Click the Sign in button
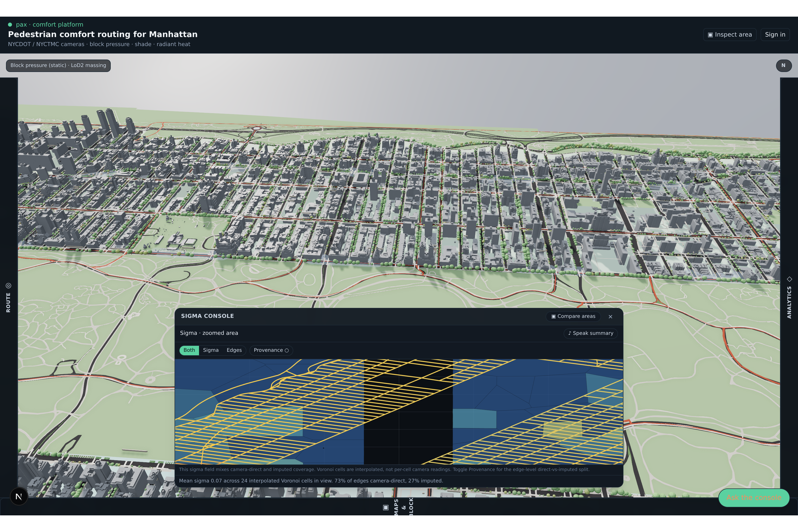This screenshot has height=532, width=798. (x=775, y=35)
